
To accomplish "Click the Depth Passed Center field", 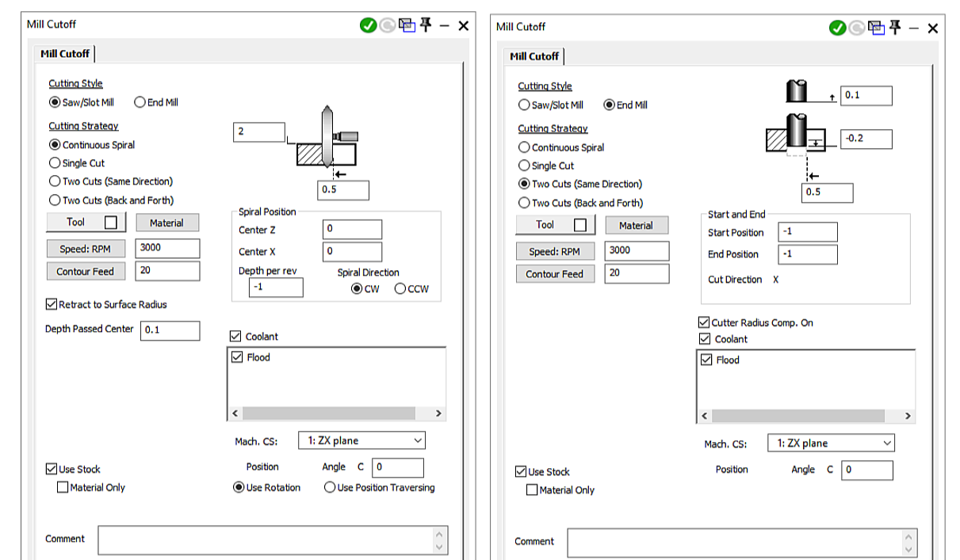I will 170,330.
